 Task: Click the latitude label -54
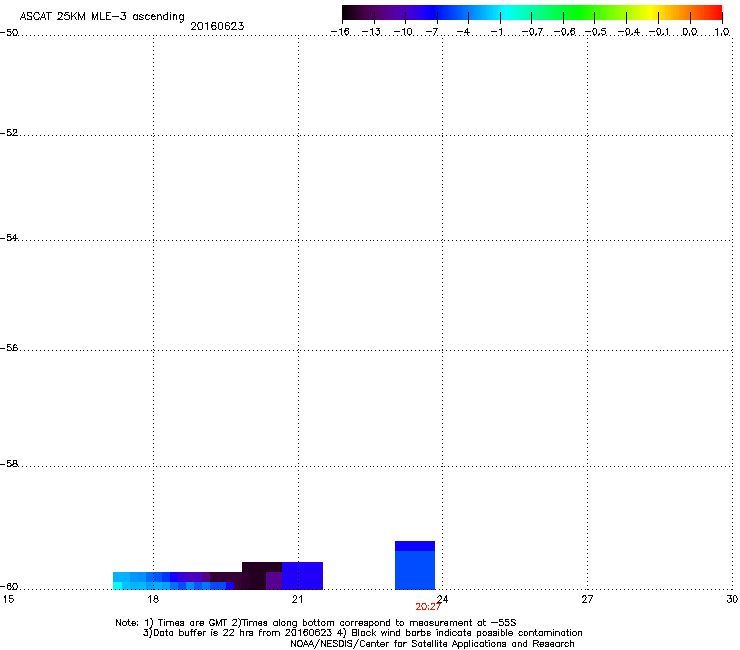pyautogui.click(x=9, y=237)
